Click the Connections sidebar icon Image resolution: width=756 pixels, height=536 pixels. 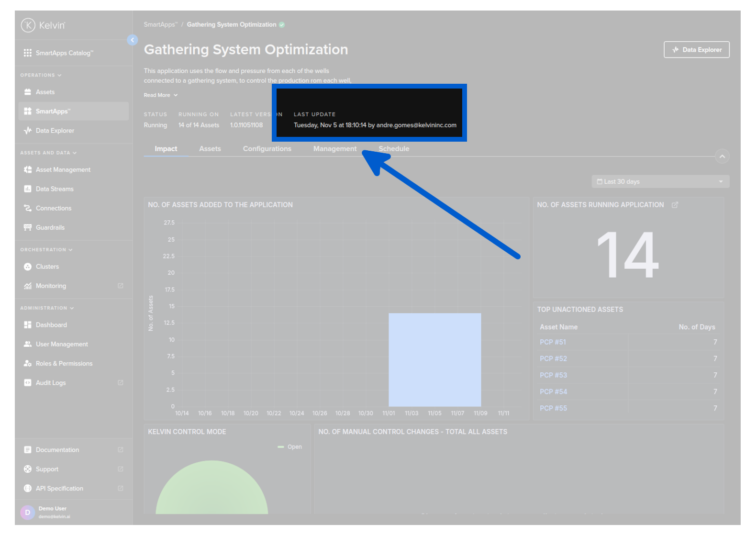pos(28,208)
